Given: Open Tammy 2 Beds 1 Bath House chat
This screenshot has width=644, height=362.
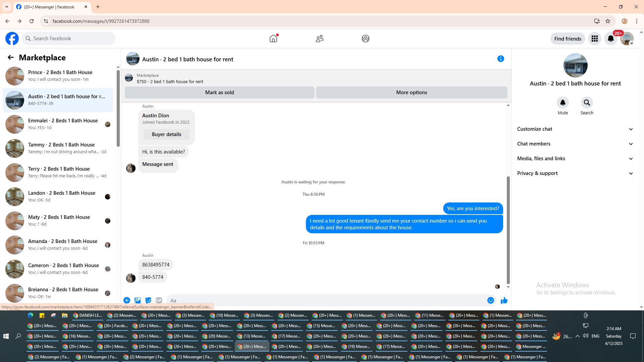Looking at the screenshot, I should coord(58,148).
